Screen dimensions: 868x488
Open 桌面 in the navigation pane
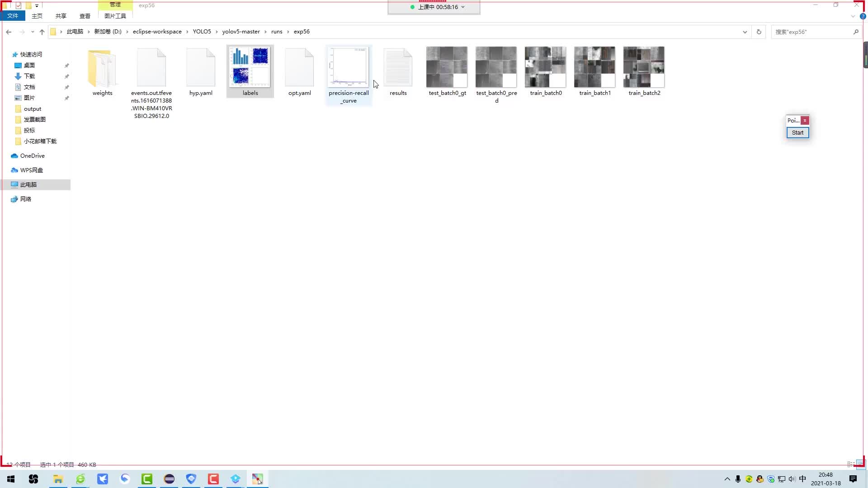29,65
